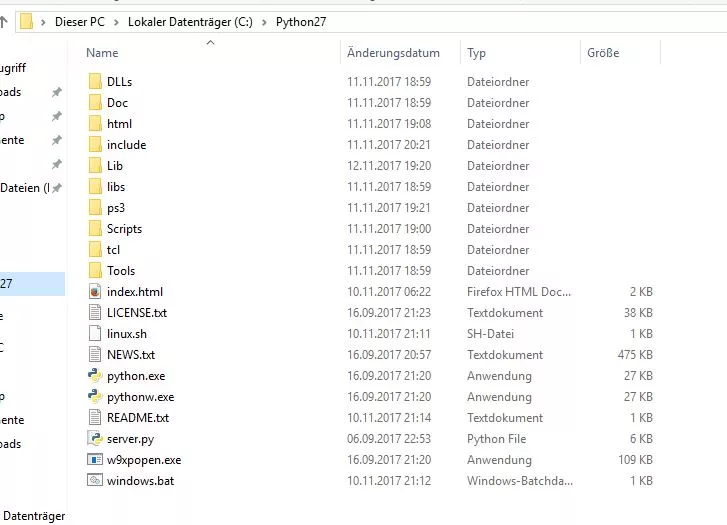Click the LICENSE.txt text document icon

click(x=95, y=313)
